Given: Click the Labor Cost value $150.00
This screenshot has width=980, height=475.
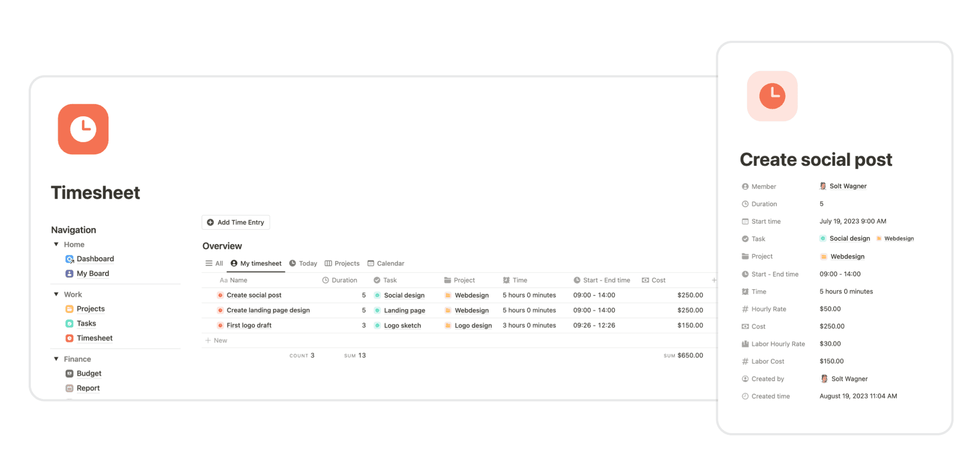Looking at the screenshot, I should click(831, 361).
